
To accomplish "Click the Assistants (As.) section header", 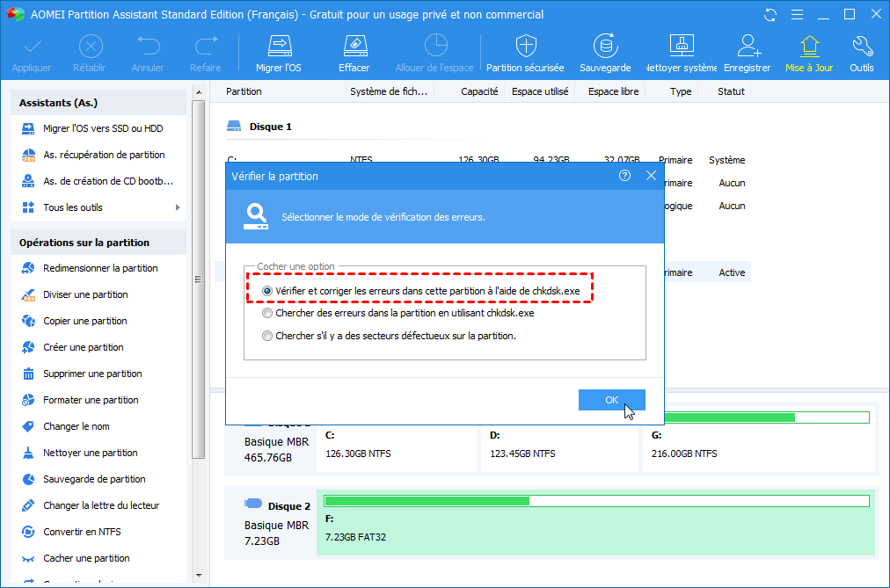I will pos(98,103).
